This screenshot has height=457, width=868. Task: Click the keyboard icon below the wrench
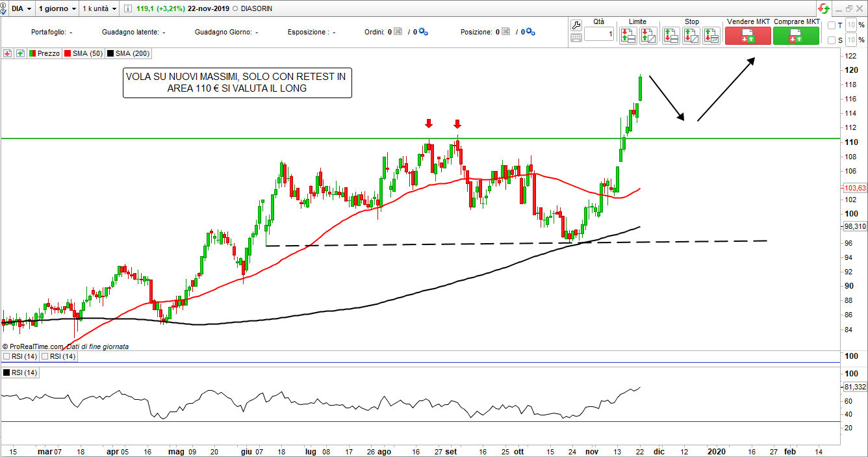[576, 38]
